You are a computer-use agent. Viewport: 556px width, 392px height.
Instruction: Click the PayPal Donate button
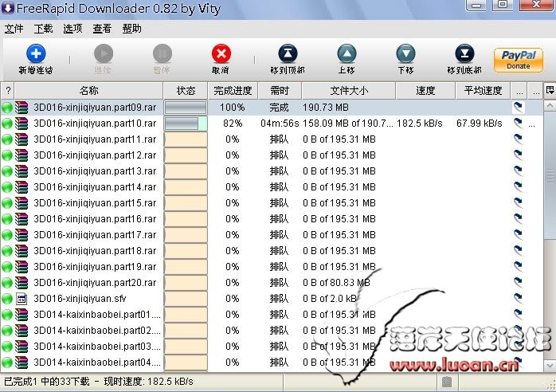pos(518,60)
